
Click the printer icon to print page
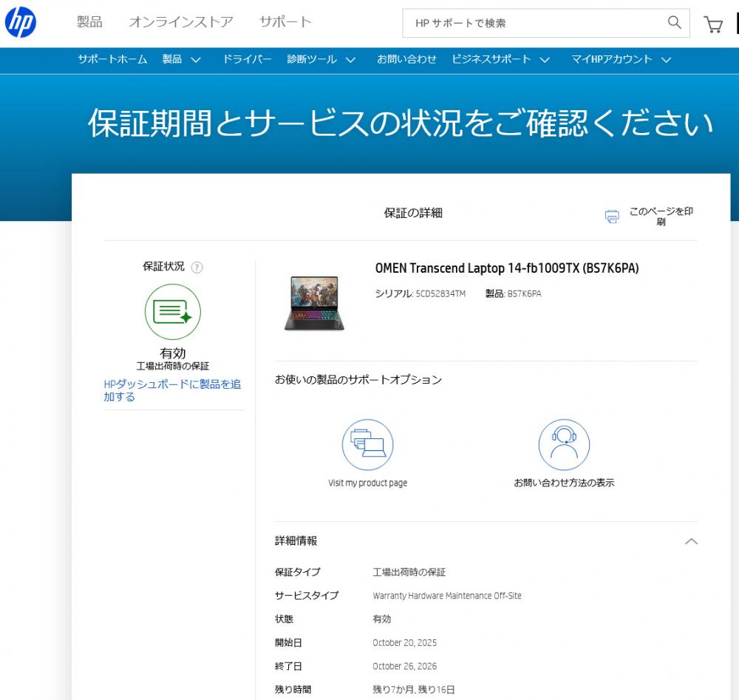pos(612,217)
